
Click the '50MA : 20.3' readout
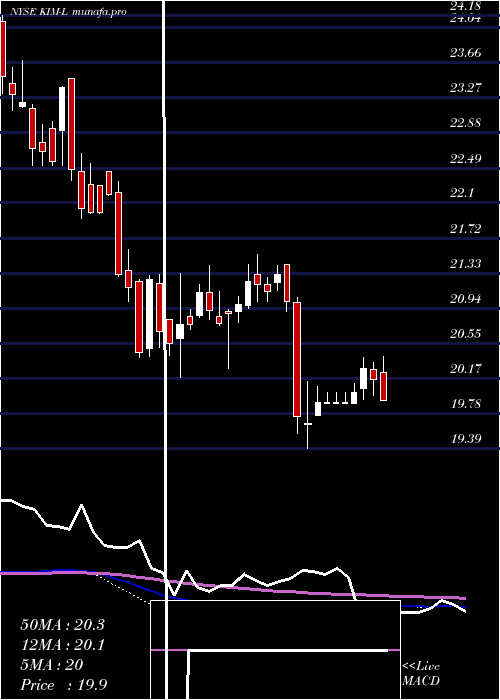coord(62,625)
